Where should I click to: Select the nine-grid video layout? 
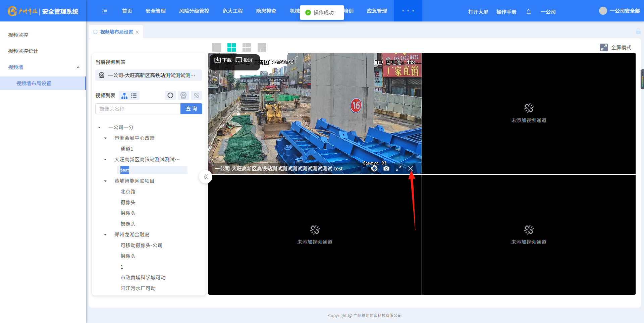tap(247, 47)
